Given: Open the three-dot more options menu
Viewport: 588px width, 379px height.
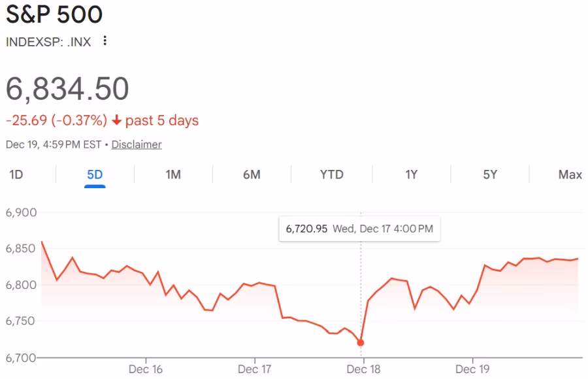Looking at the screenshot, I should [105, 41].
